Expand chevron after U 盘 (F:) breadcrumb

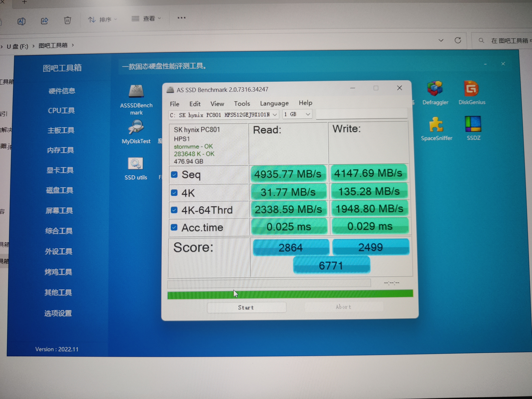[33, 46]
